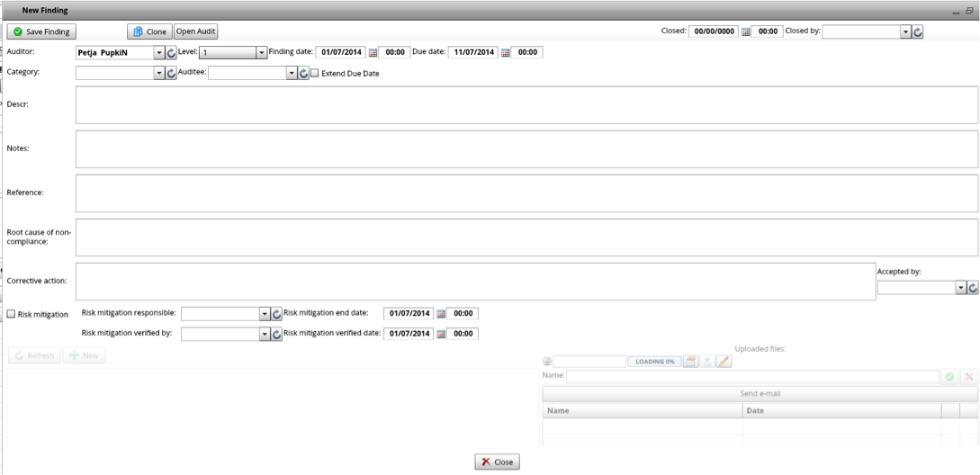Screen dimensions: 980x475
Task: Refresh the Closed by list
Action: point(918,31)
